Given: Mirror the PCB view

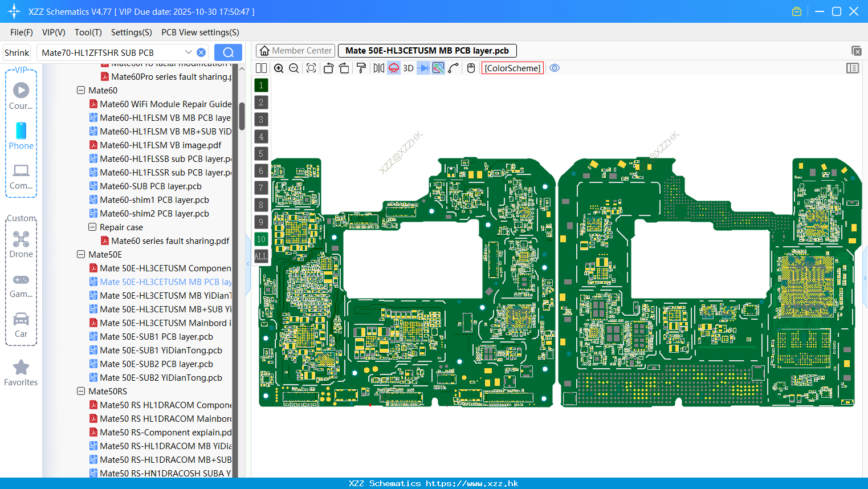Looking at the screenshot, I should pos(379,68).
